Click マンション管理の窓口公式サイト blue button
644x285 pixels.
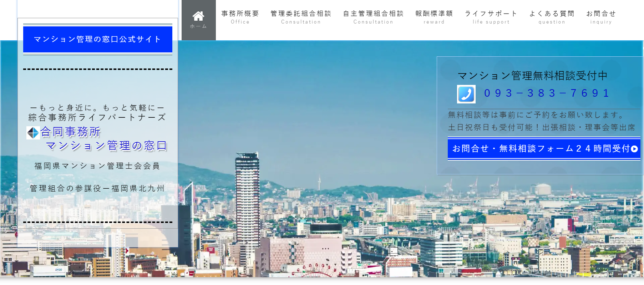click(x=98, y=39)
